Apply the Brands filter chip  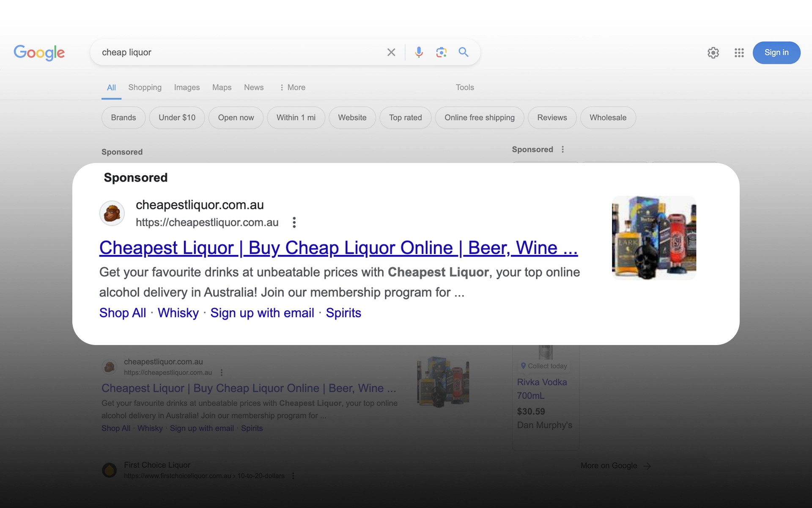point(123,118)
